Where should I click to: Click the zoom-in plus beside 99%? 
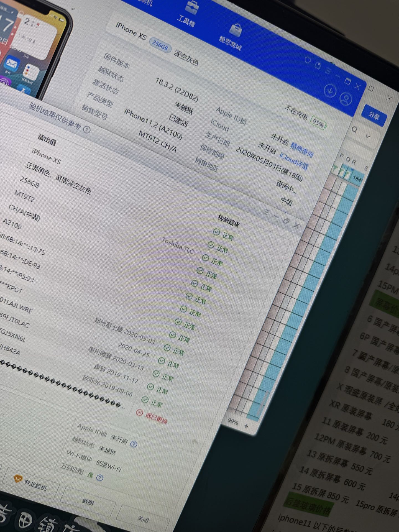(x=246, y=426)
